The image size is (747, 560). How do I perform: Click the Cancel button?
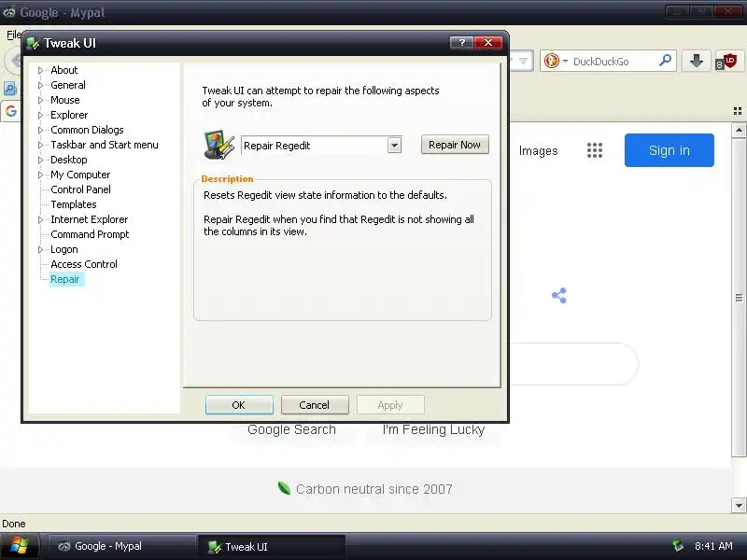tap(315, 405)
